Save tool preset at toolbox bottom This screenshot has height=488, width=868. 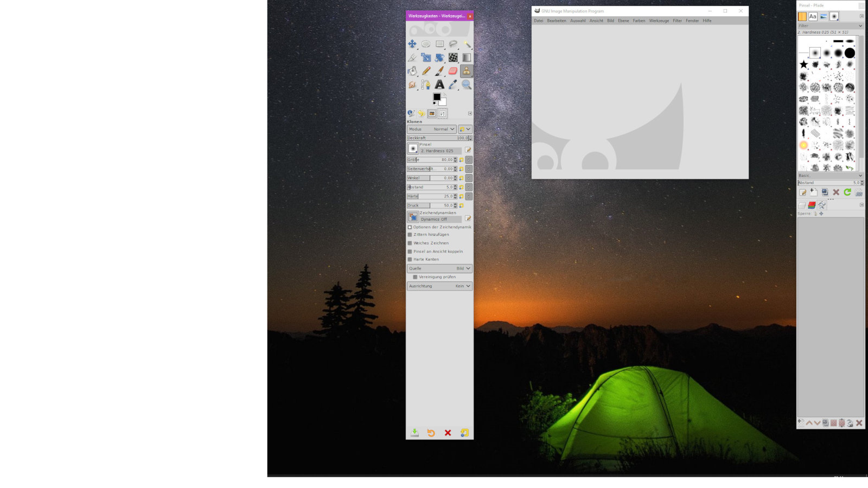(x=414, y=433)
